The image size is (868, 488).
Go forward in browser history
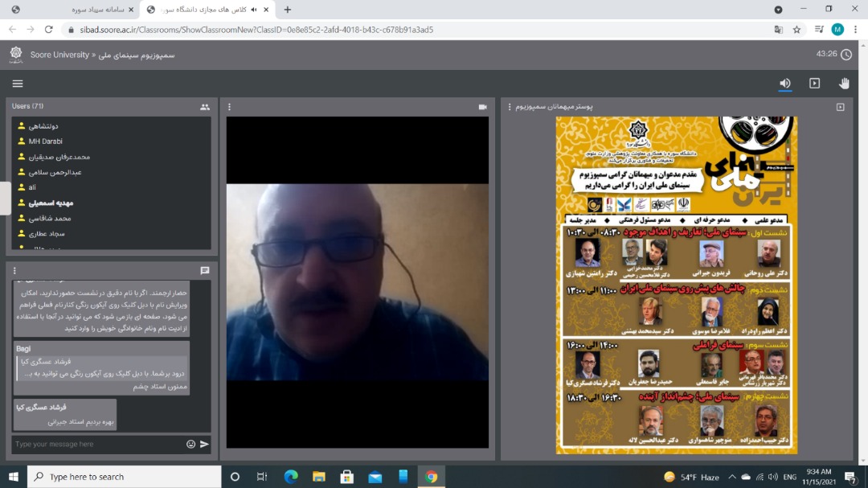(x=31, y=30)
